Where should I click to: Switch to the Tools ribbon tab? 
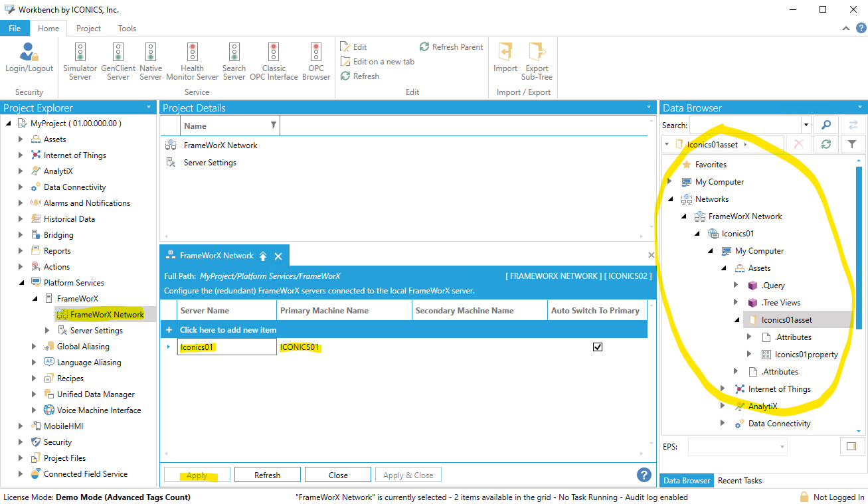point(127,29)
